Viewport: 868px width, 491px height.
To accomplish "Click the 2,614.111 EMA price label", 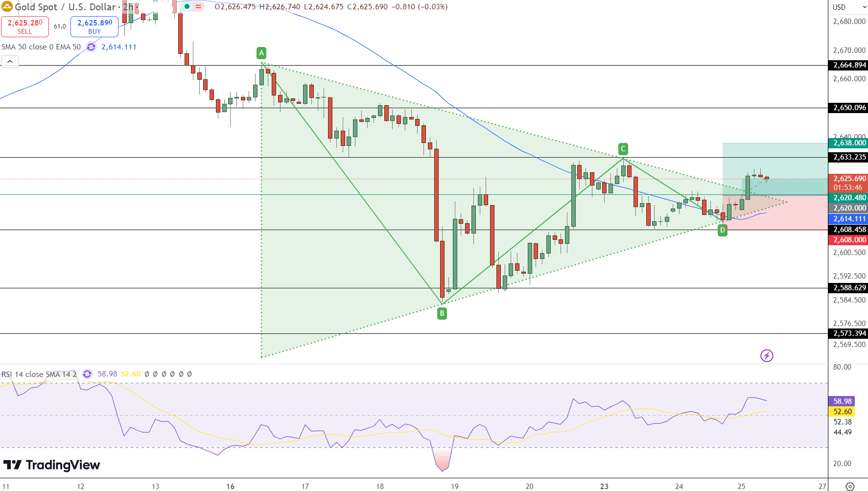I will pyautogui.click(x=848, y=219).
